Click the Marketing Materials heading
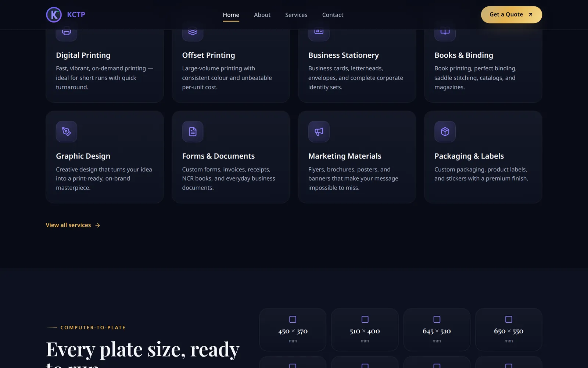The height and width of the screenshot is (368, 588). [x=345, y=156]
